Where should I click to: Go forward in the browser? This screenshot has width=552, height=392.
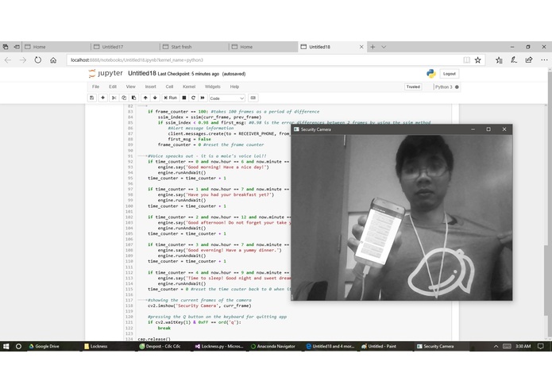pyautogui.click(x=23, y=60)
